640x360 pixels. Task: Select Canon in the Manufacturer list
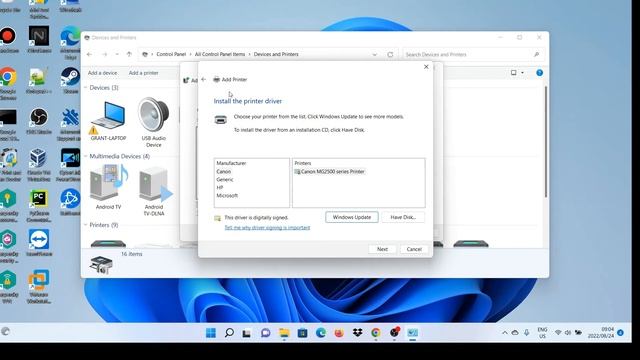coord(224,171)
